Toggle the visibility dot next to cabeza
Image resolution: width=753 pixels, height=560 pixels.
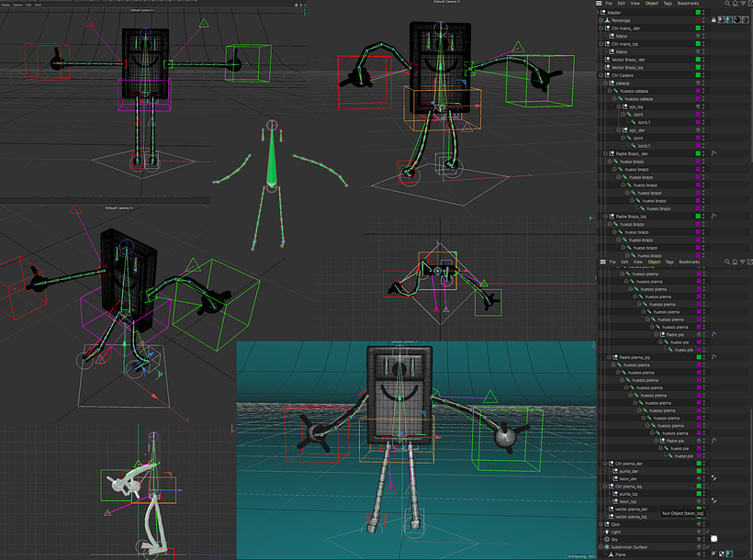pos(698,83)
